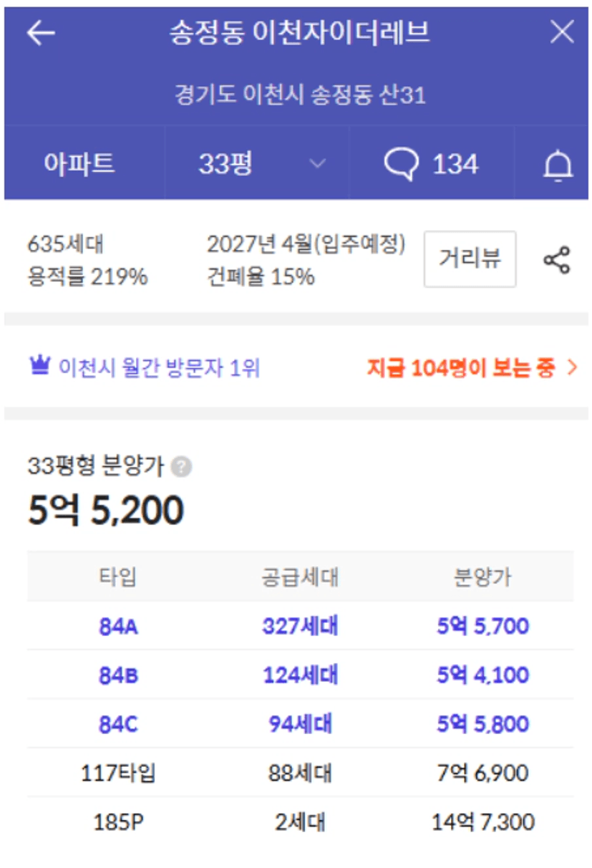Click the 327세대 supply count
The image size is (592, 868).
(300, 627)
